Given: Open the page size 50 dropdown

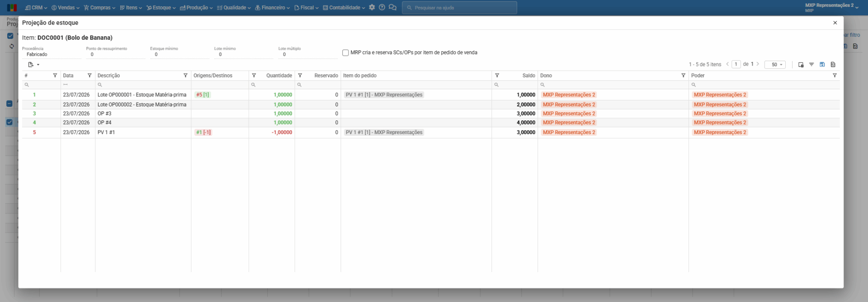Looking at the screenshot, I should pyautogui.click(x=775, y=65).
